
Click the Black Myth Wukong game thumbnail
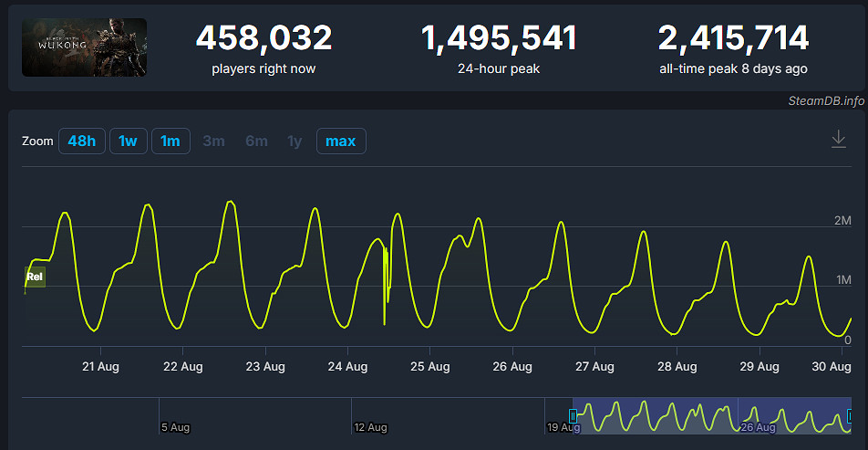point(84,47)
